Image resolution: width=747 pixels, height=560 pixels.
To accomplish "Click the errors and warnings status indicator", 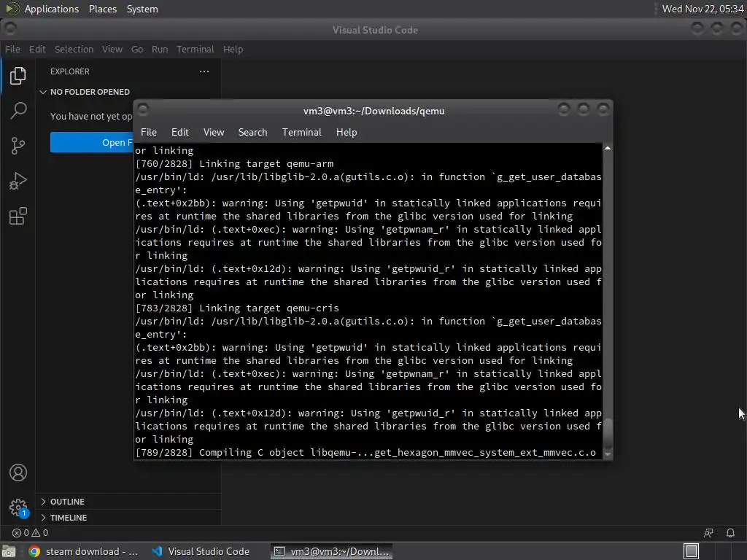I will coord(30,533).
